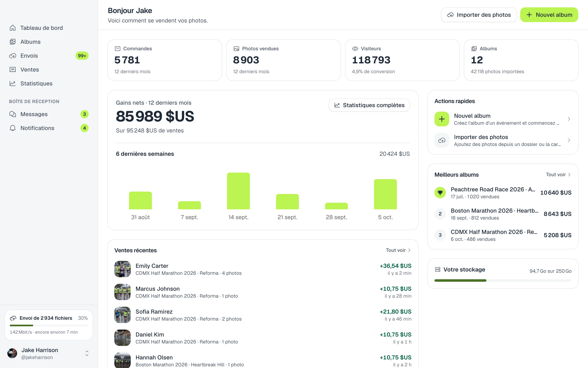Click the Messages chat bubble icon
The height and width of the screenshot is (368, 588).
click(13, 114)
